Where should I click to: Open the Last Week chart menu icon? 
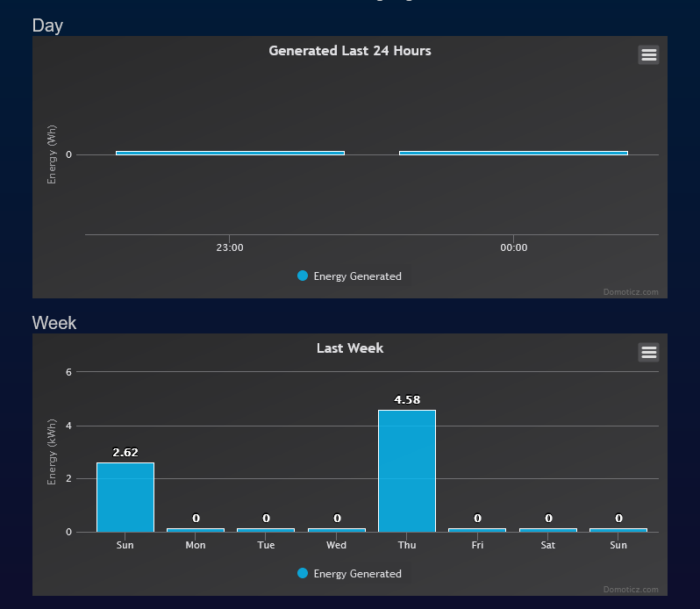pos(648,352)
